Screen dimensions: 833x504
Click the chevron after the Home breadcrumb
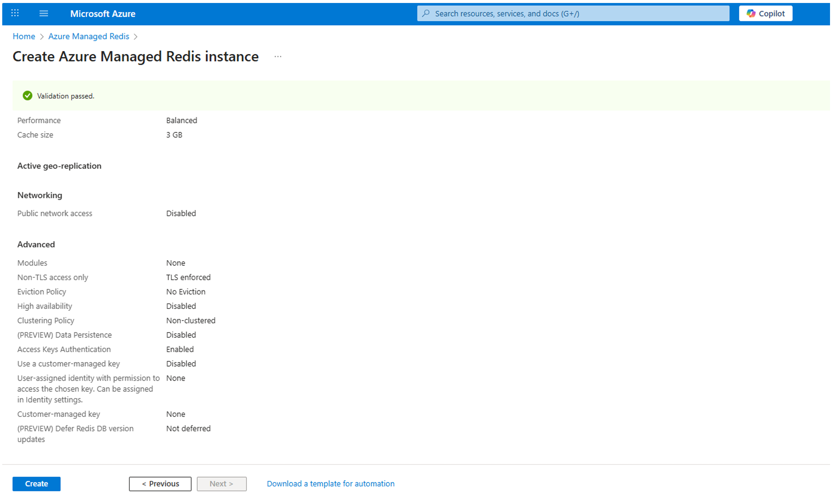click(x=42, y=36)
